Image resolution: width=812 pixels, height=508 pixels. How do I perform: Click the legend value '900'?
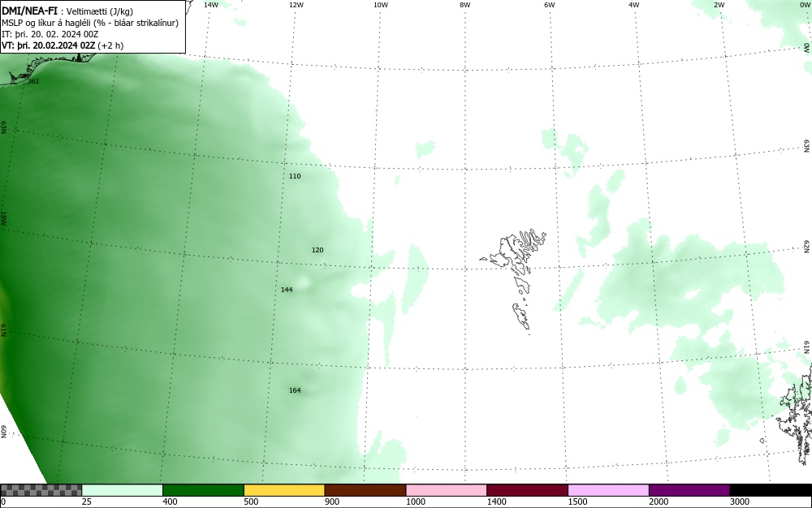coord(332,502)
